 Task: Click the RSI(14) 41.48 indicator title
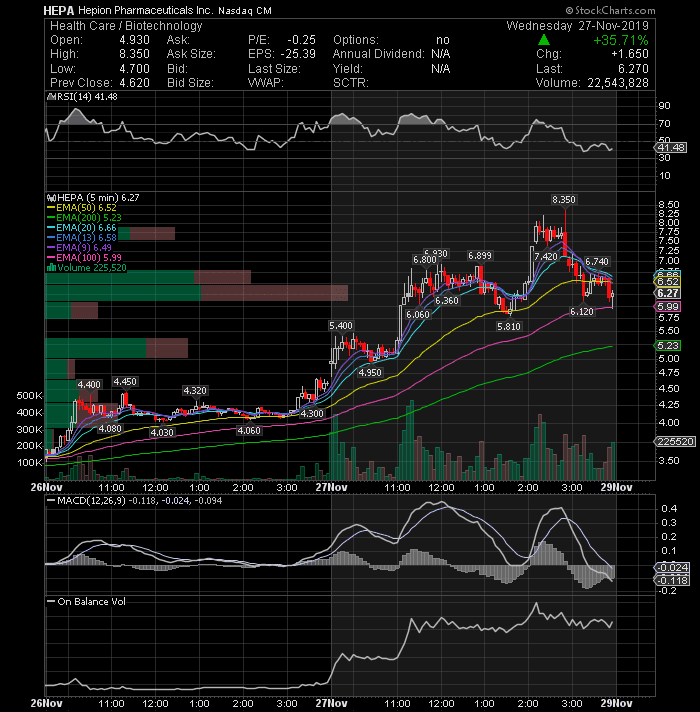[x=87, y=97]
